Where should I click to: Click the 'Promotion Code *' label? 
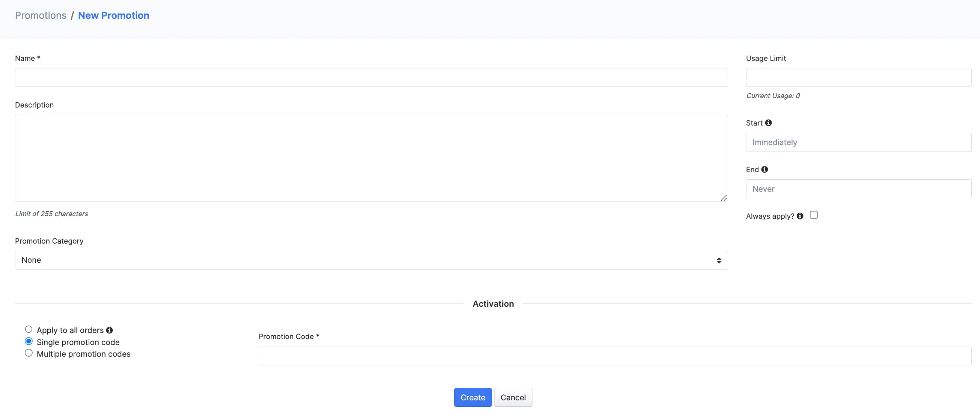coord(289,336)
